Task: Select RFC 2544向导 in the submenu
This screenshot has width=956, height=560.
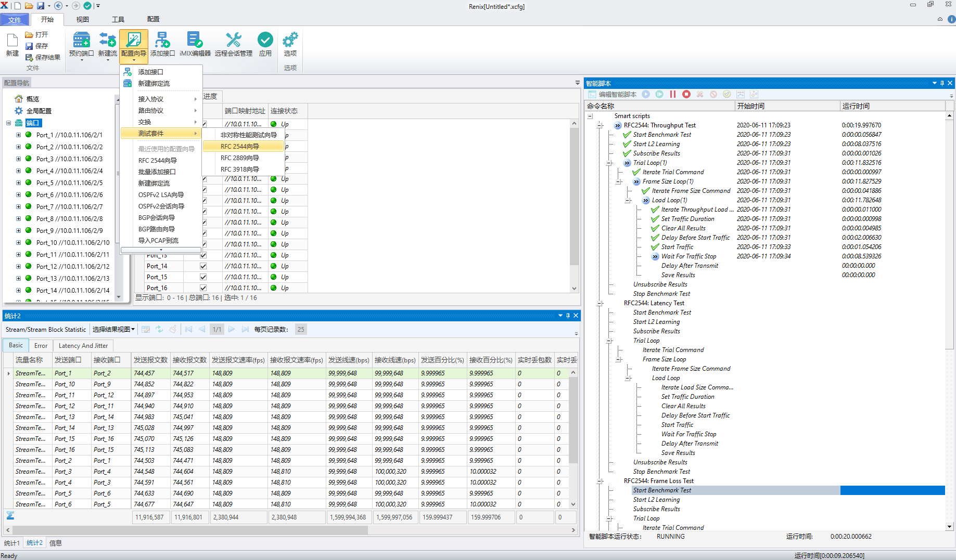Action: (x=243, y=146)
